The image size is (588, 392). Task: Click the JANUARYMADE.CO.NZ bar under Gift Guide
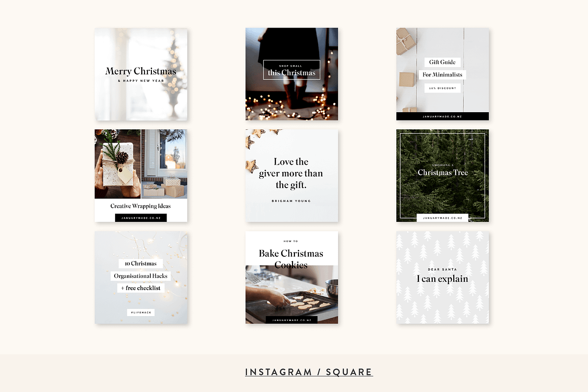point(442,116)
